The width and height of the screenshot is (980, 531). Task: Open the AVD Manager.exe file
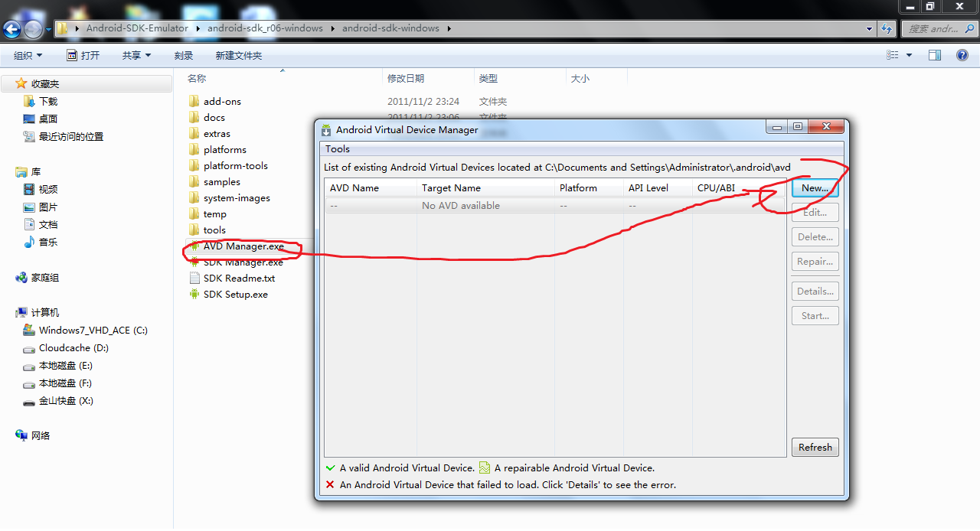pyautogui.click(x=243, y=246)
